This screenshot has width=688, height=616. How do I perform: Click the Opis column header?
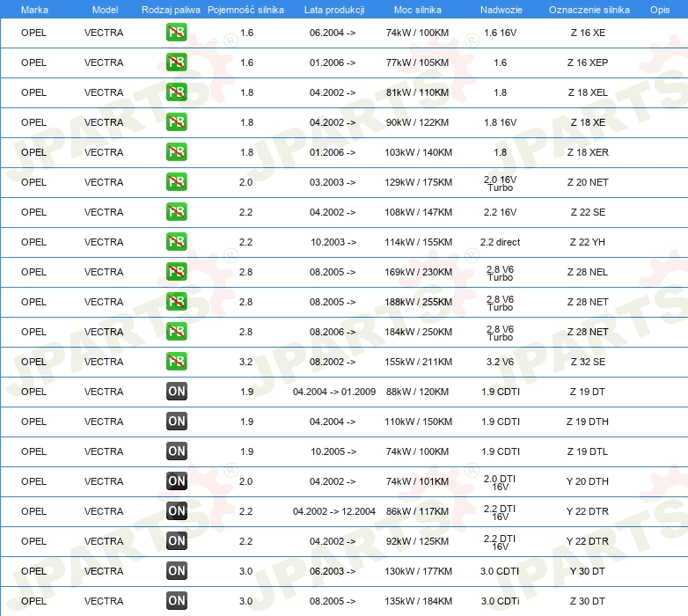pos(660,10)
